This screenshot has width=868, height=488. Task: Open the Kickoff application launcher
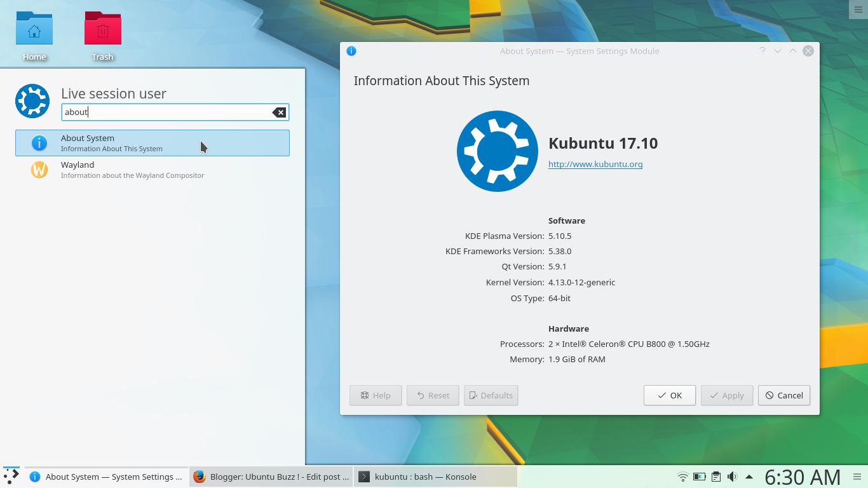point(10,477)
